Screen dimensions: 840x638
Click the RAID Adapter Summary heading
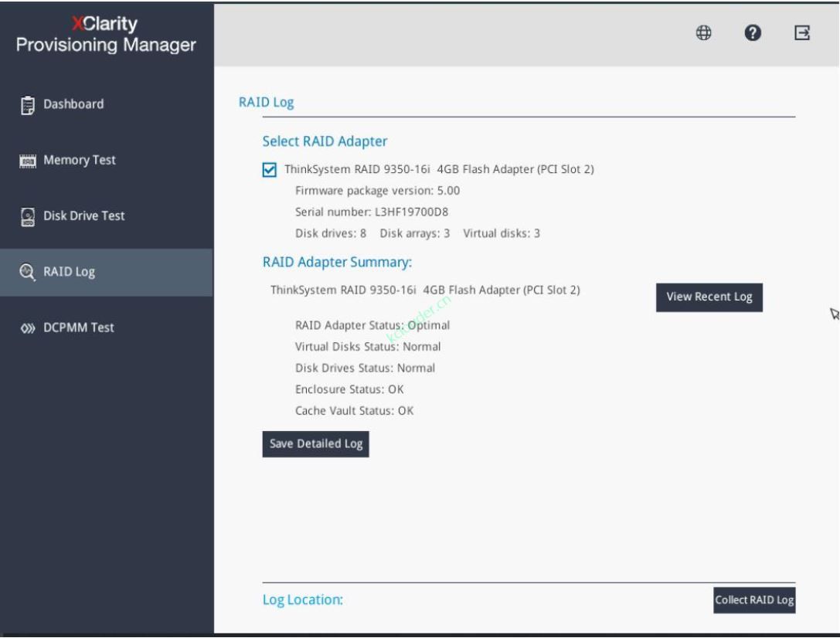pos(337,263)
